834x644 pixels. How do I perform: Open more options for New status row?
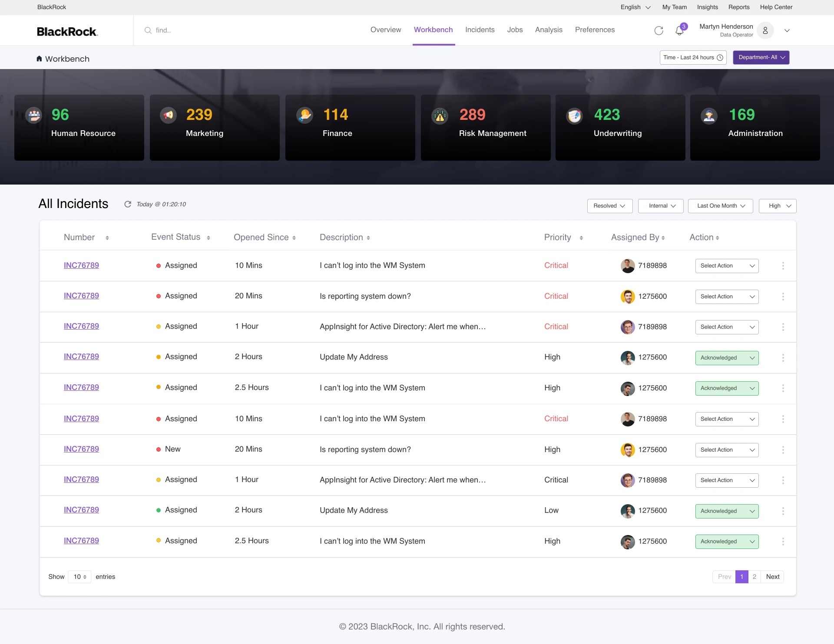(x=783, y=450)
